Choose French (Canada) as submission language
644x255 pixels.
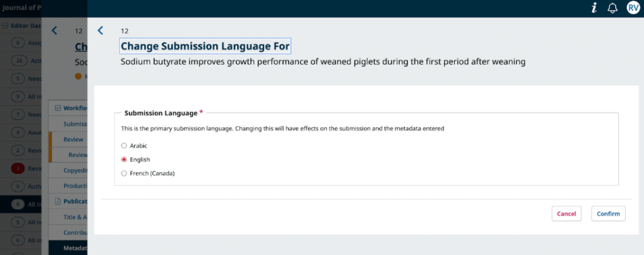[x=124, y=173]
